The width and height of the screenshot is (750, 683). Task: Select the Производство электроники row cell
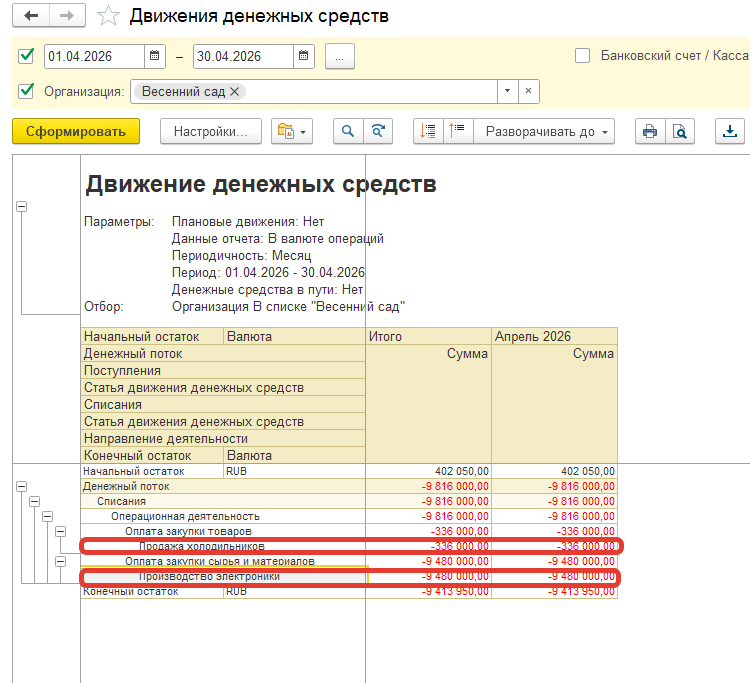[x=222, y=577]
